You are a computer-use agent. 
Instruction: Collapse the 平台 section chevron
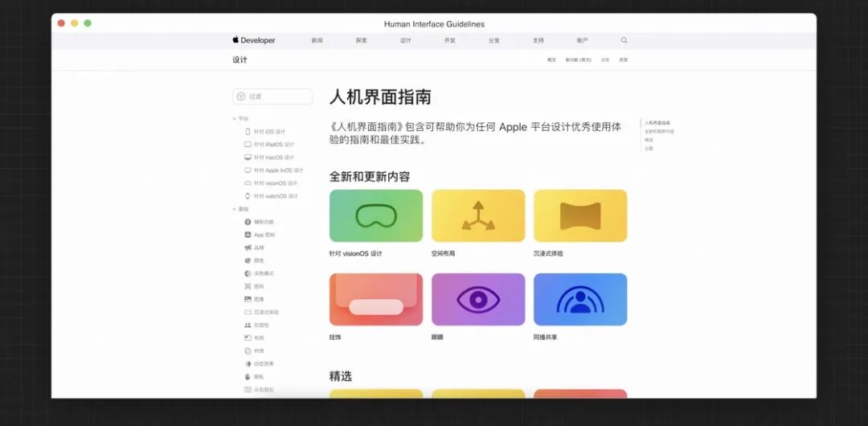(x=234, y=118)
